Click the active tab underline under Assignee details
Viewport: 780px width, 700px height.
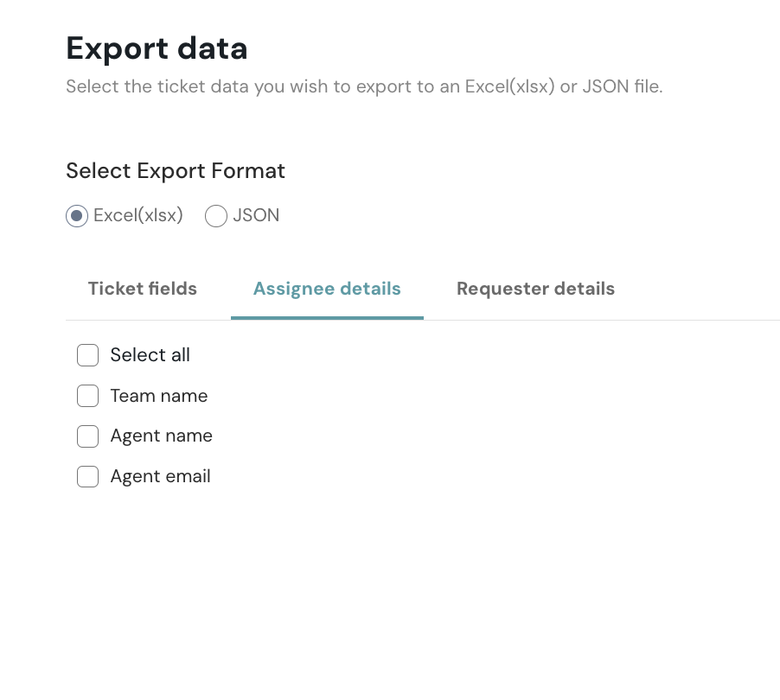pyautogui.click(x=327, y=317)
